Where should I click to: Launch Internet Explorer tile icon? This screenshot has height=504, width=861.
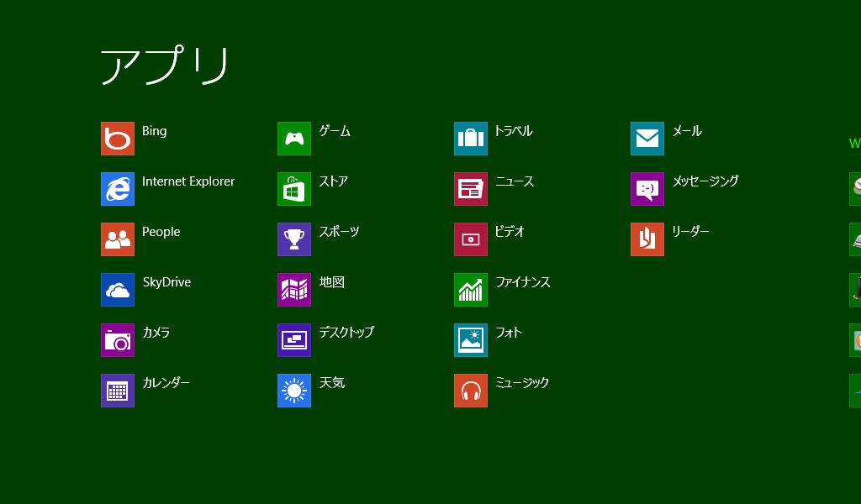[x=118, y=189]
